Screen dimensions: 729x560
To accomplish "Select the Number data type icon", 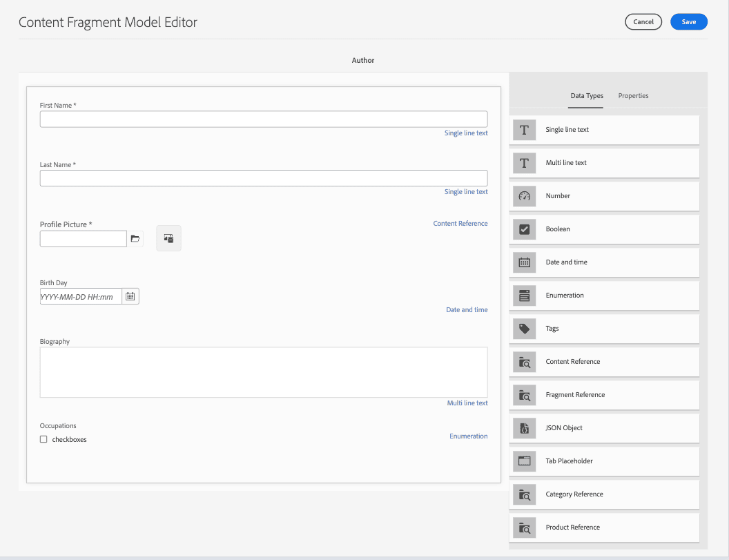I will pos(524,196).
